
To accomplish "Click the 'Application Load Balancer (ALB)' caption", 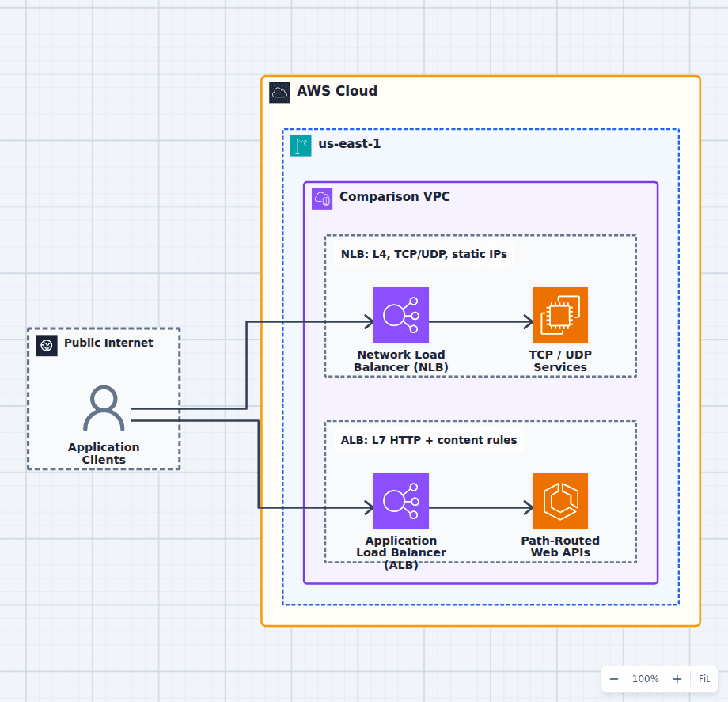I will [x=400, y=552].
